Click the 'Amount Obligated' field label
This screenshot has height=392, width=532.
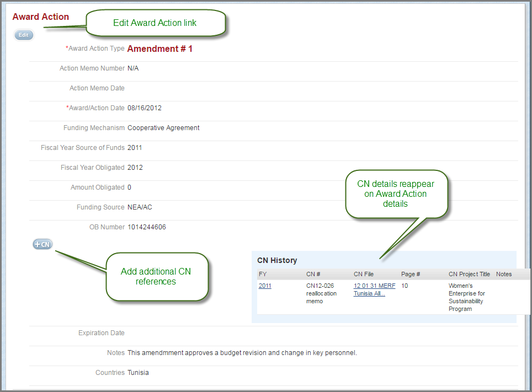point(97,187)
